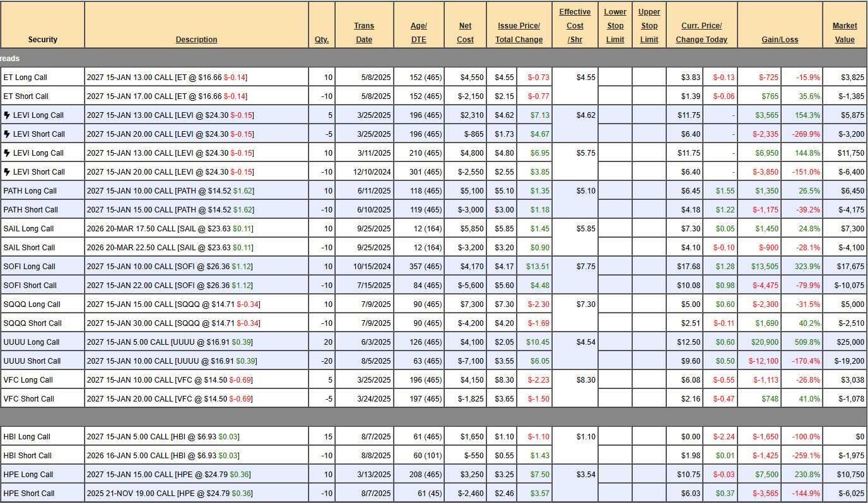Image resolution: width=868 pixels, height=503 pixels.
Task: Sort by the Market Value header
Action: pos(845,33)
